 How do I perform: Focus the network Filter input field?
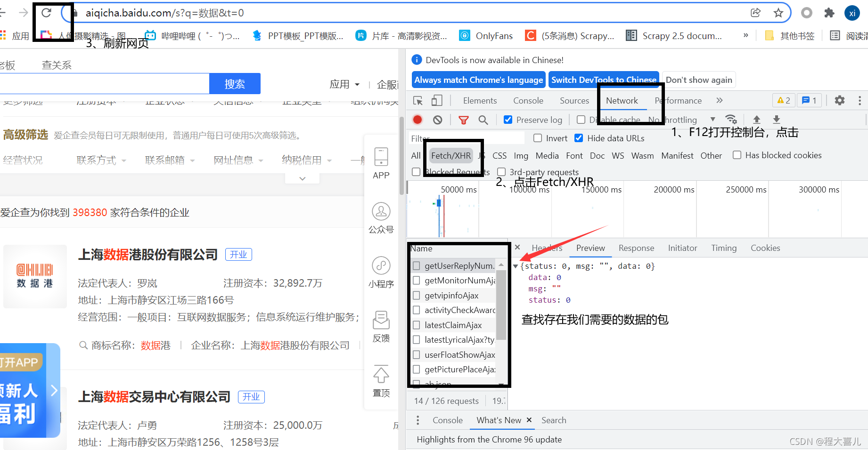pos(467,138)
